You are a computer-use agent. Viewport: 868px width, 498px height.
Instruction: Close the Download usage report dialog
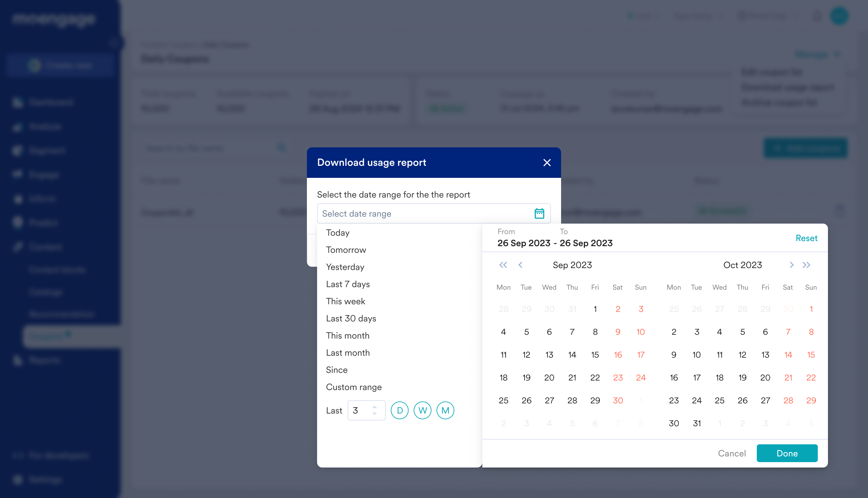547,163
